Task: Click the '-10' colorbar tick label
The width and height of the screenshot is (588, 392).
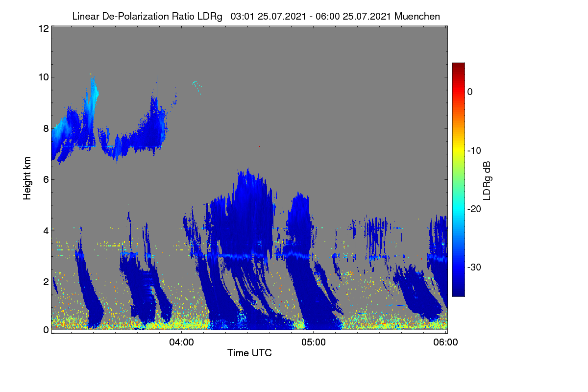Action: tap(474, 150)
